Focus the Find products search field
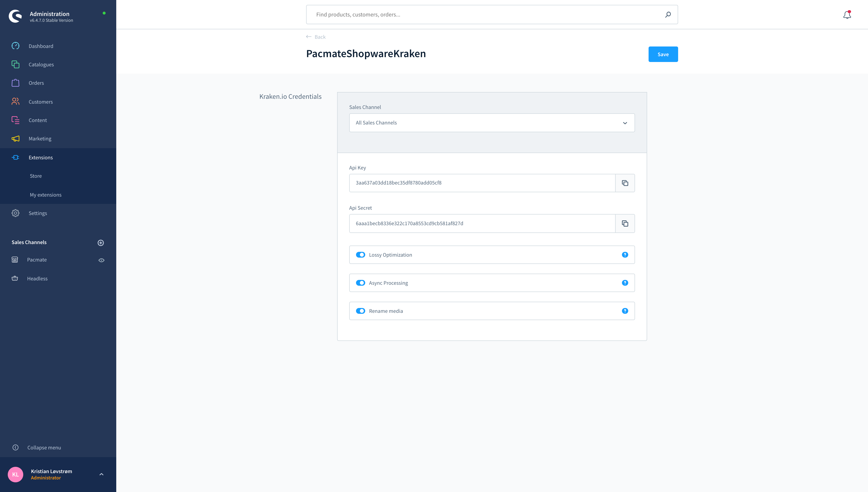This screenshot has height=492, width=868. pos(492,15)
